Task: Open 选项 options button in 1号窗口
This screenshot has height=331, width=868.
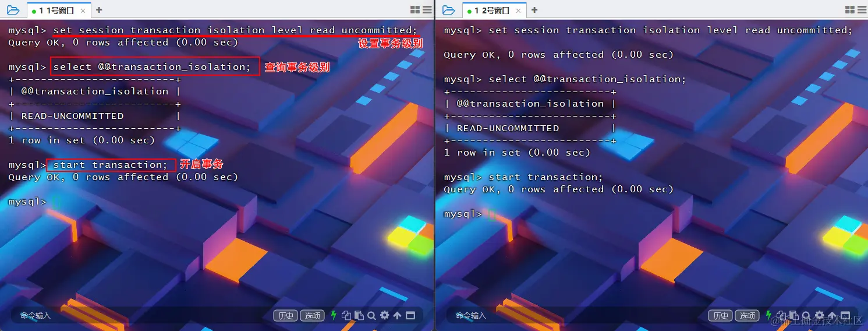Action: 313,315
